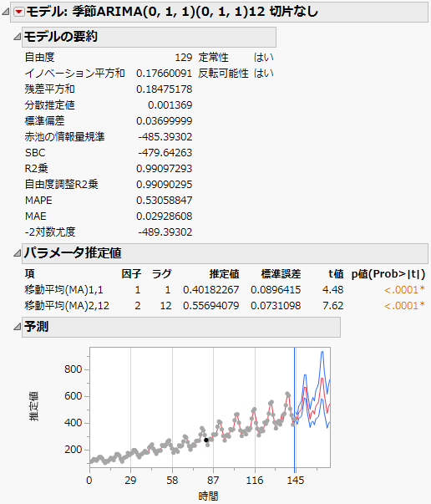Viewport: 431px width, 504px height.
Task: Select the R2乗 value 0.99097293
Action: [x=164, y=169]
